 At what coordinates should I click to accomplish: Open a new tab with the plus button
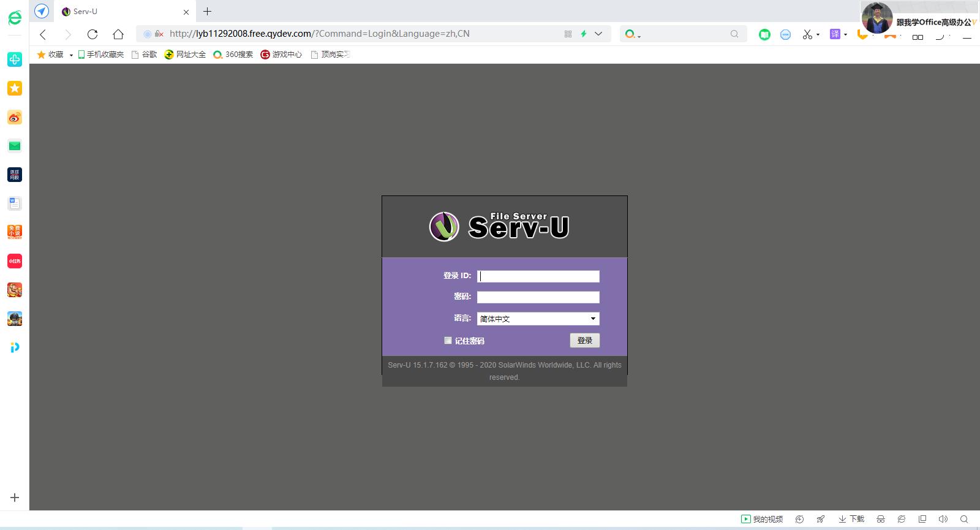(207, 12)
